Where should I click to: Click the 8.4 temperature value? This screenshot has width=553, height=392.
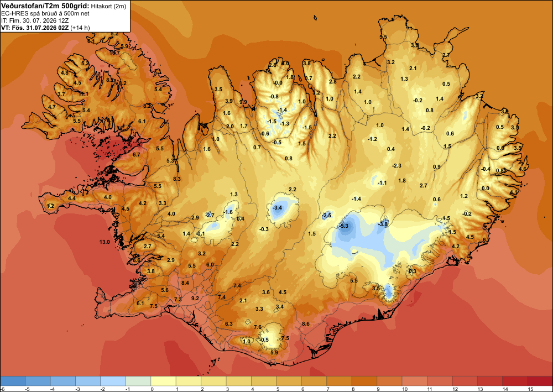coord(185,283)
